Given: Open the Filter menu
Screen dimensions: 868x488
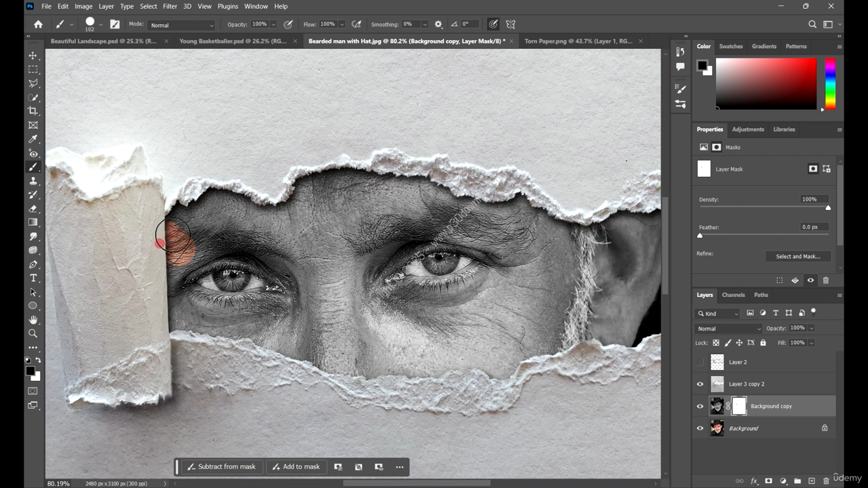Looking at the screenshot, I should [170, 6].
